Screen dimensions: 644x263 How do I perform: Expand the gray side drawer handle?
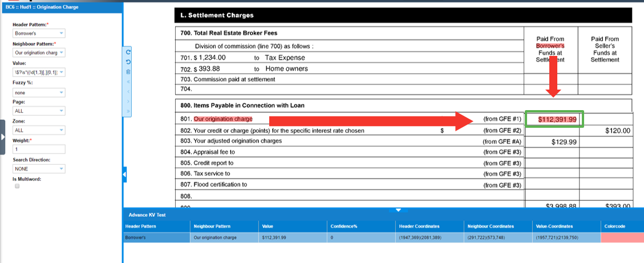click(x=2, y=137)
